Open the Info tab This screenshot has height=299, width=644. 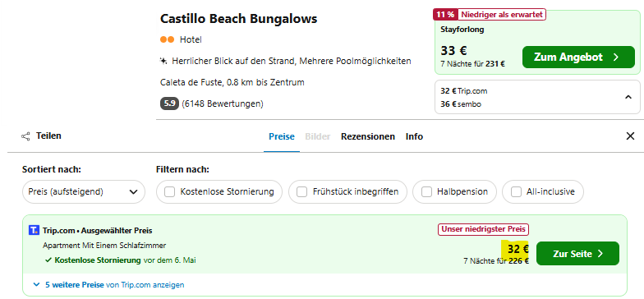pyautogui.click(x=414, y=136)
